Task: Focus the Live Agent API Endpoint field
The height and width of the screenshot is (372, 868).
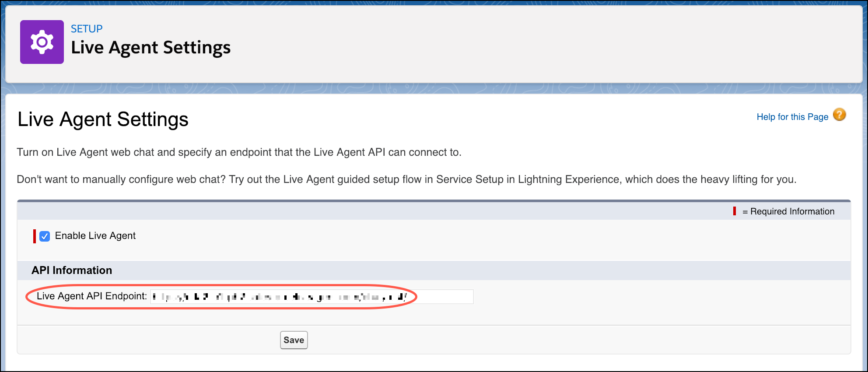Action: (442, 297)
